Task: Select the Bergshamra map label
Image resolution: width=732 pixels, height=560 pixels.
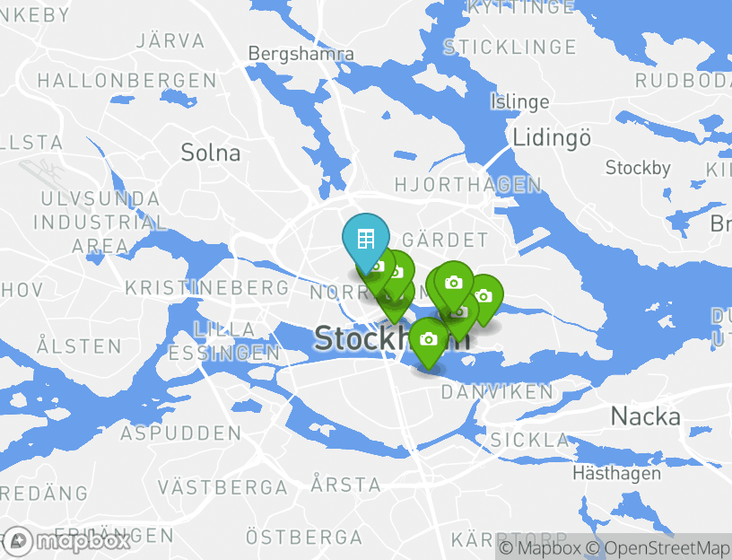Action: [x=301, y=54]
